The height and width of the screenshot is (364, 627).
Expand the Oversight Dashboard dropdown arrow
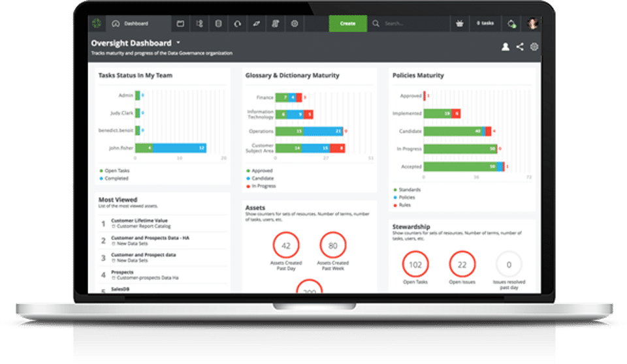point(178,42)
